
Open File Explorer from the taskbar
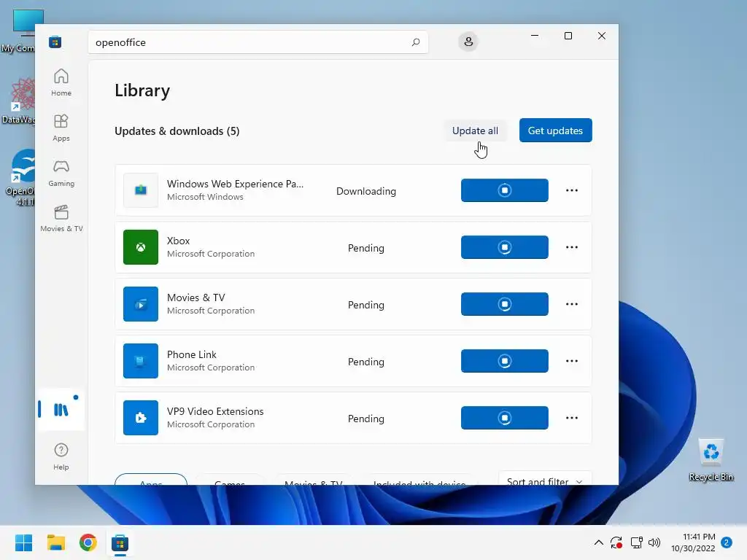55,542
